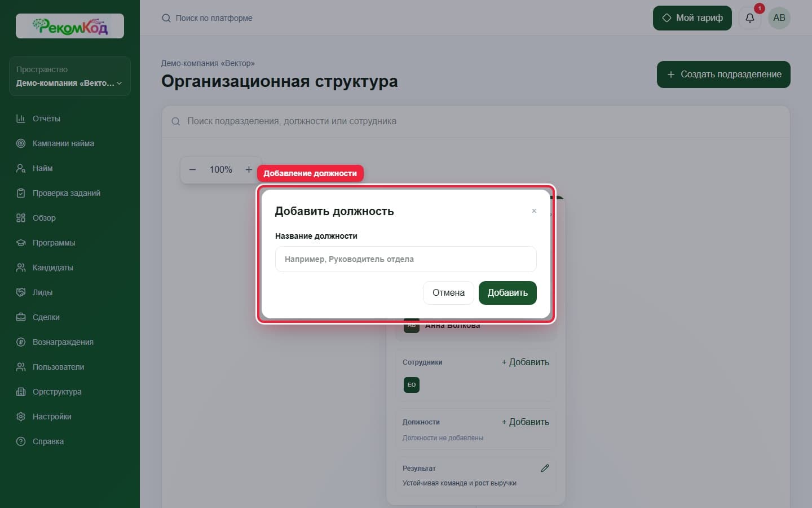812x508 pixels.
Task: Confirm with the Добавить dialog button
Action: (x=507, y=293)
